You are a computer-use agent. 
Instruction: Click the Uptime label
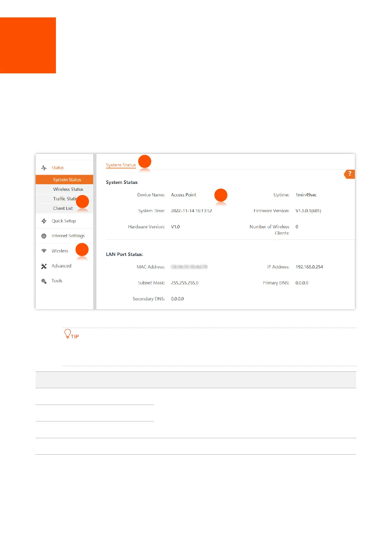click(x=281, y=195)
